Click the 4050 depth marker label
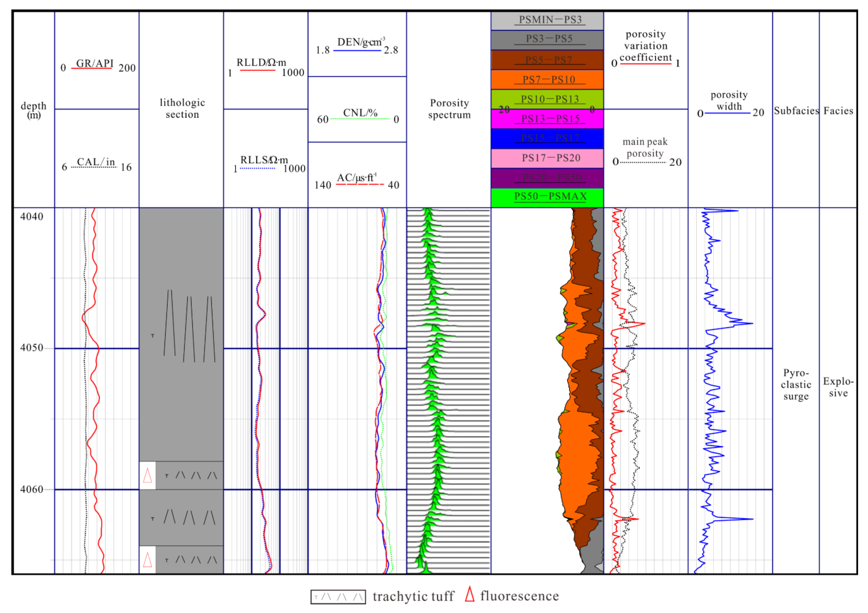Viewport: 868px width, 613px height. [32, 348]
